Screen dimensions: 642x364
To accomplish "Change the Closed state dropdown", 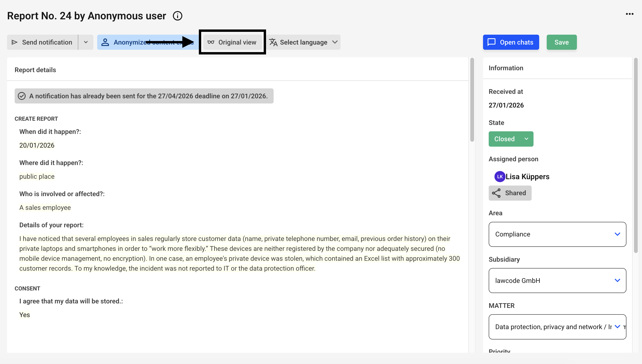I will 511,139.
